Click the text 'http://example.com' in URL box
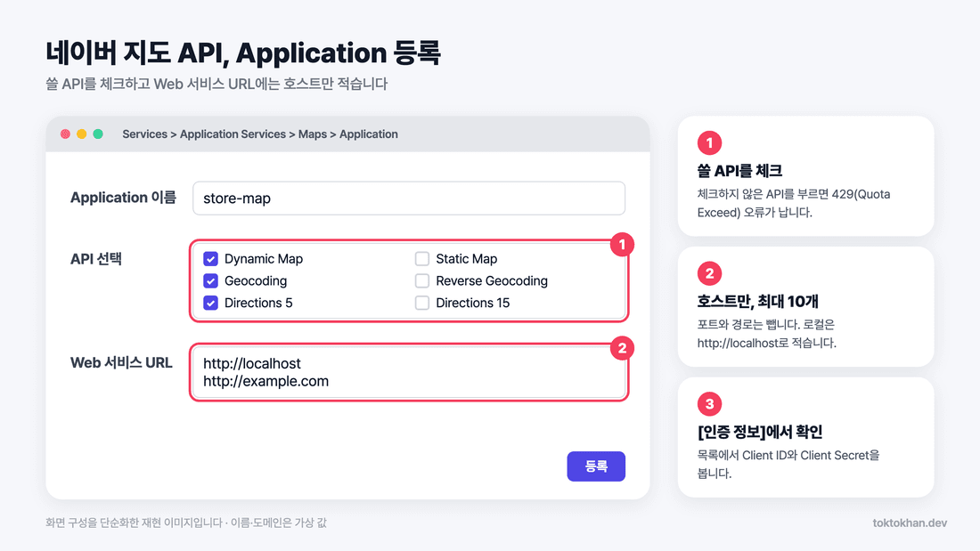This screenshot has height=551, width=980. (265, 381)
